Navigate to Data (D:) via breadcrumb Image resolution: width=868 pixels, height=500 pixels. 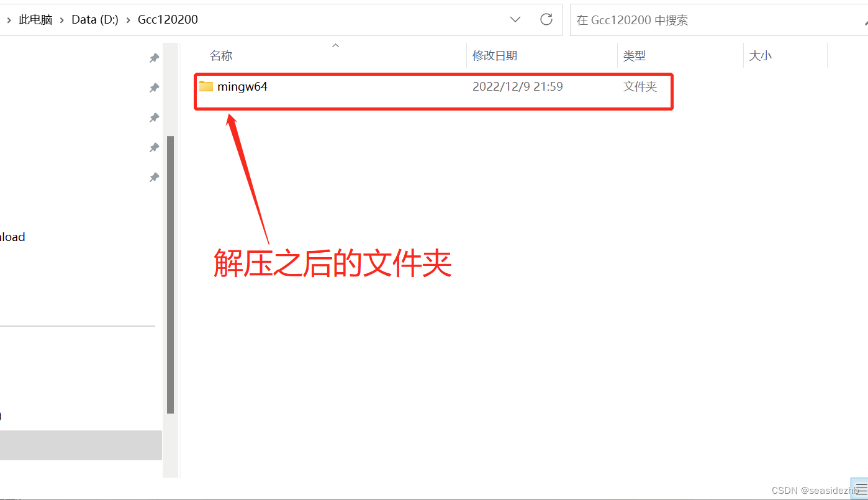(94, 19)
